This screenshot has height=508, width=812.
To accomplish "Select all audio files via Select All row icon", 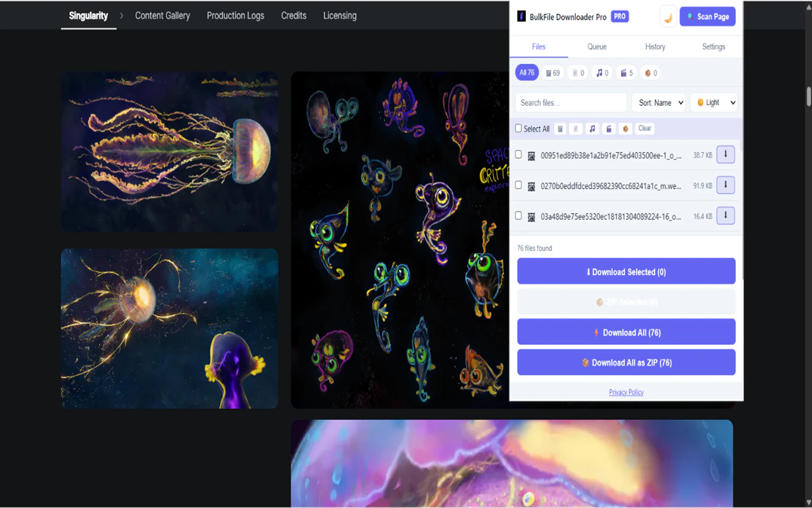I will point(593,129).
